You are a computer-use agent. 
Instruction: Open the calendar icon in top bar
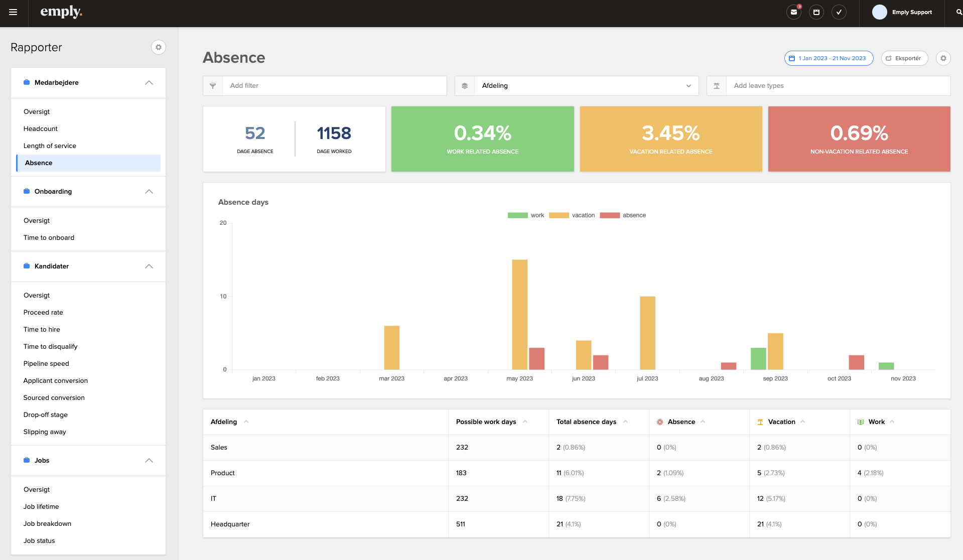pos(816,13)
